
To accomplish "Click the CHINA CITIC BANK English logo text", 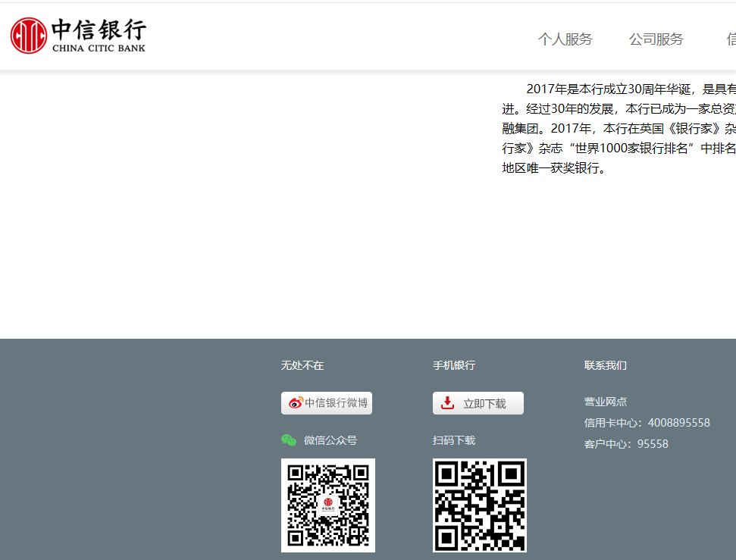I will tap(99, 47).
